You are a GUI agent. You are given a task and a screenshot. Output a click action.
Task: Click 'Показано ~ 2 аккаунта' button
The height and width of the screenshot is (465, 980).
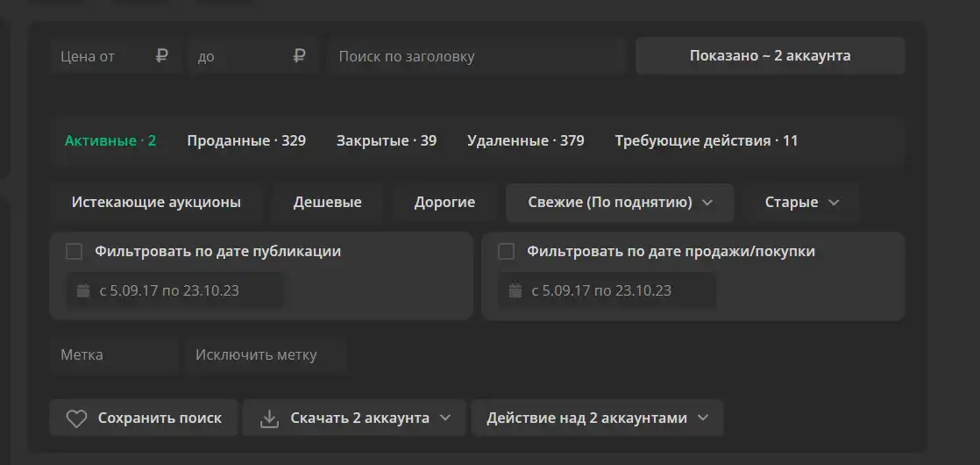click(x=771, y=55)
